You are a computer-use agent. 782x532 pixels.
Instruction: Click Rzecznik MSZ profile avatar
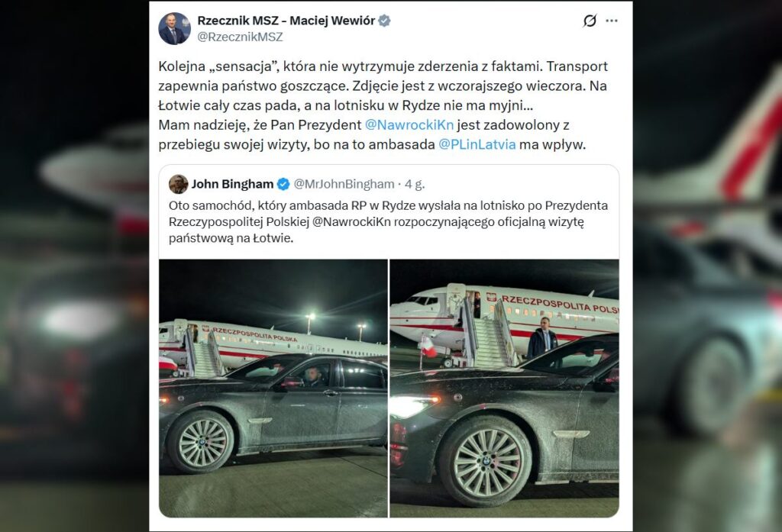click(x=174, y=28)
